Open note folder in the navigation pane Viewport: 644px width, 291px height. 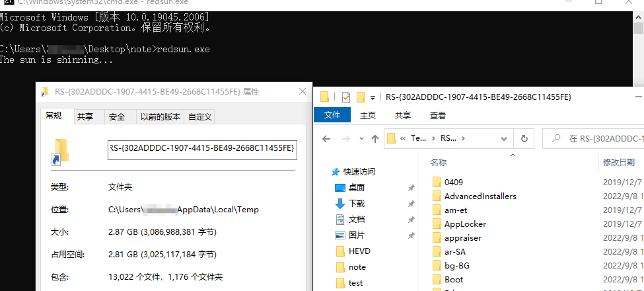[357, 267]
